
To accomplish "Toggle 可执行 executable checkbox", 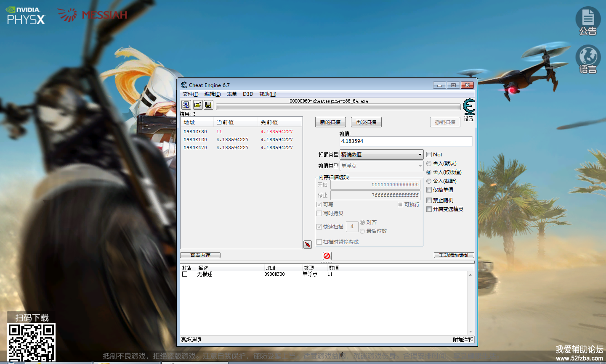I will pyautogui.click(x=400, y=205).
